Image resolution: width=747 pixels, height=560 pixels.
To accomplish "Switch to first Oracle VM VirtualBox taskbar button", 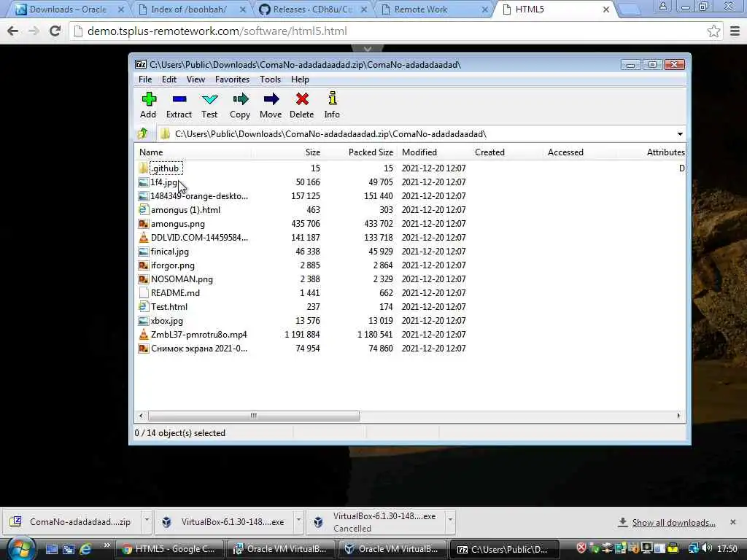I will (x=280, y=549).
